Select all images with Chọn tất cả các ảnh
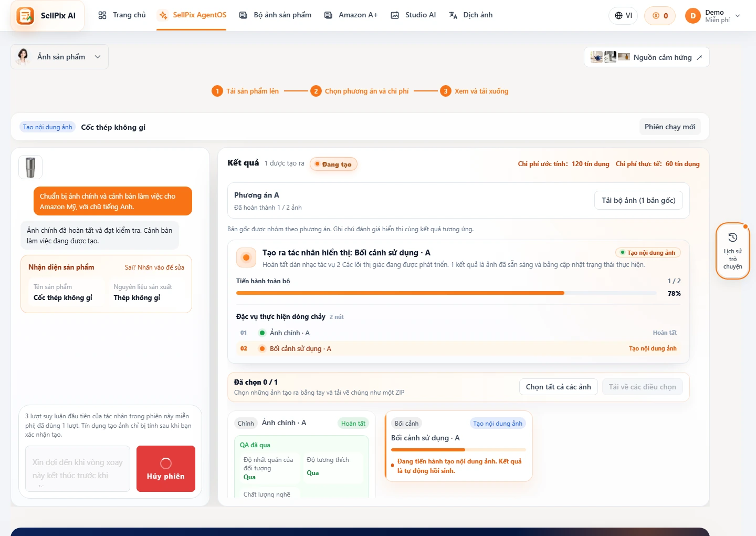This screenshot has width=756, height=536. point(558,387)
